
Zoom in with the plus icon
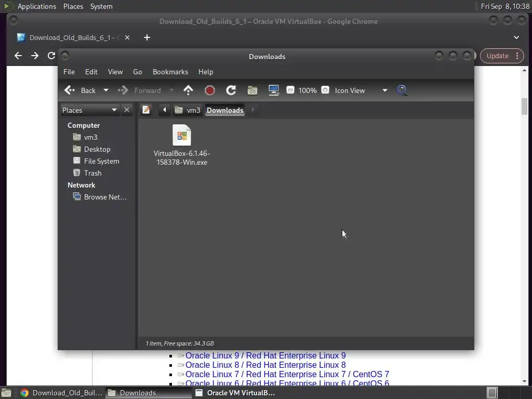(325, 90)
